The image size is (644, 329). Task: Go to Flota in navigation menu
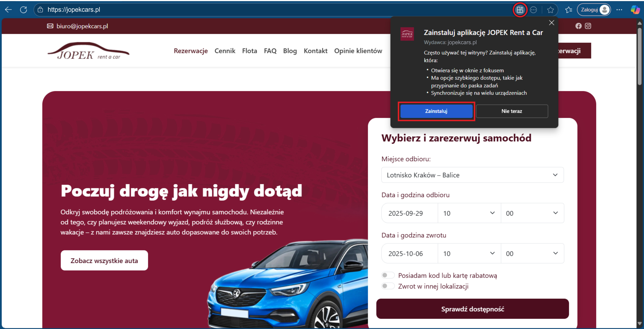[249, 51]
